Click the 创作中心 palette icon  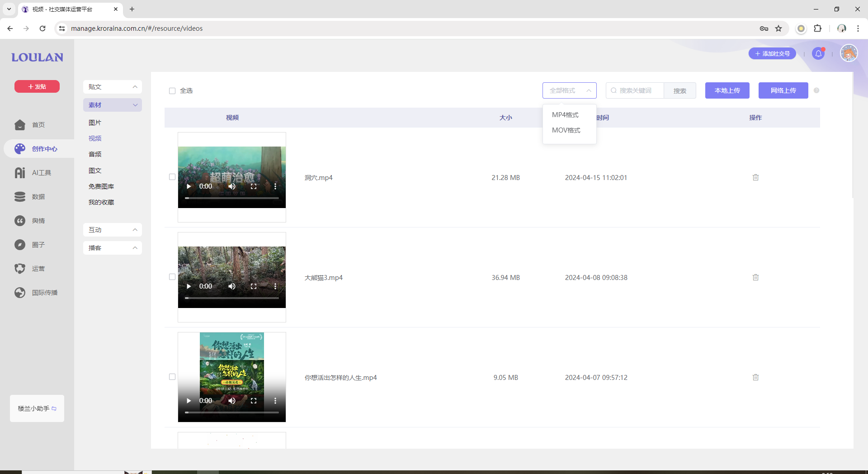20,149
